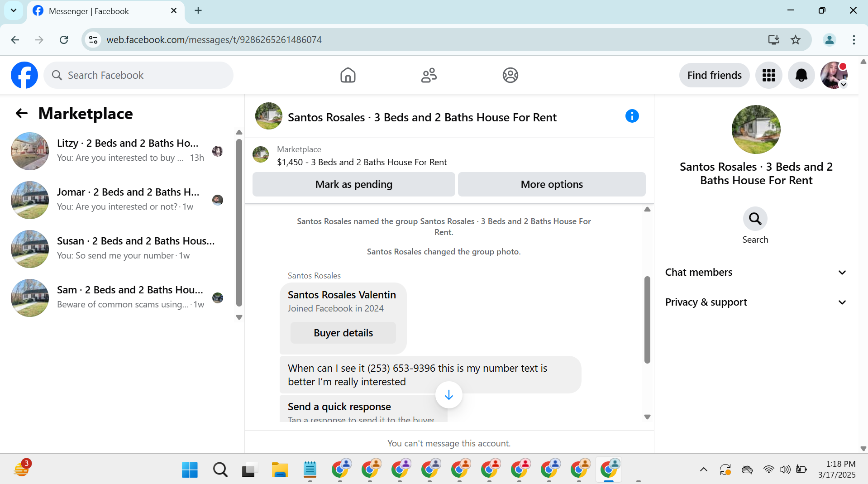Select the Messenger | Facebook tab
Screen dimensions: 868x484
point(106,11)
